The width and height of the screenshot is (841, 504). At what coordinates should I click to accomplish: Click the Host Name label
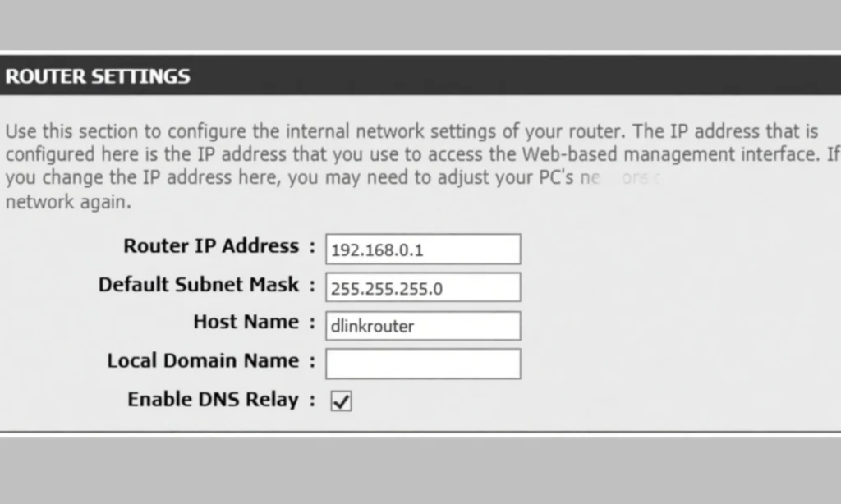246,322
